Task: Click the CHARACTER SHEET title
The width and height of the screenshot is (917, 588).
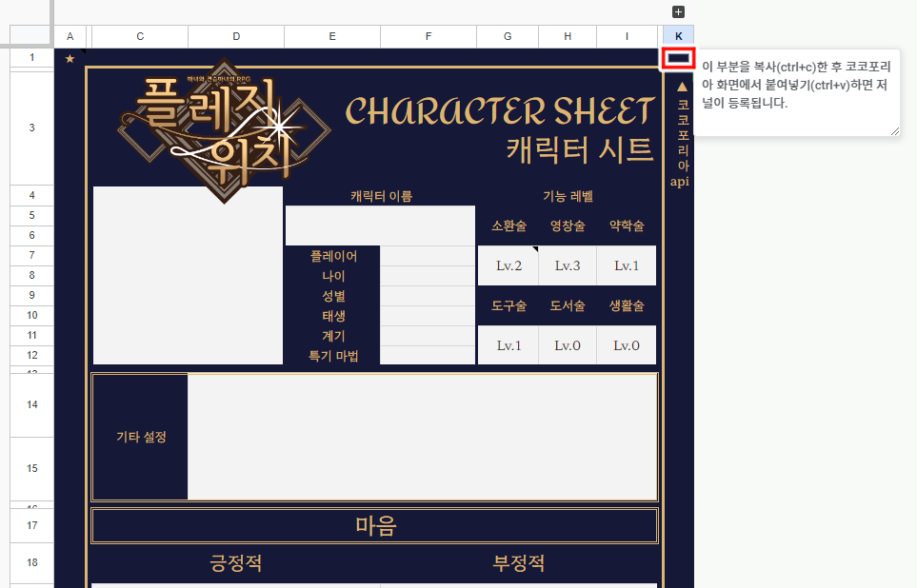Action: coord(500,111)
